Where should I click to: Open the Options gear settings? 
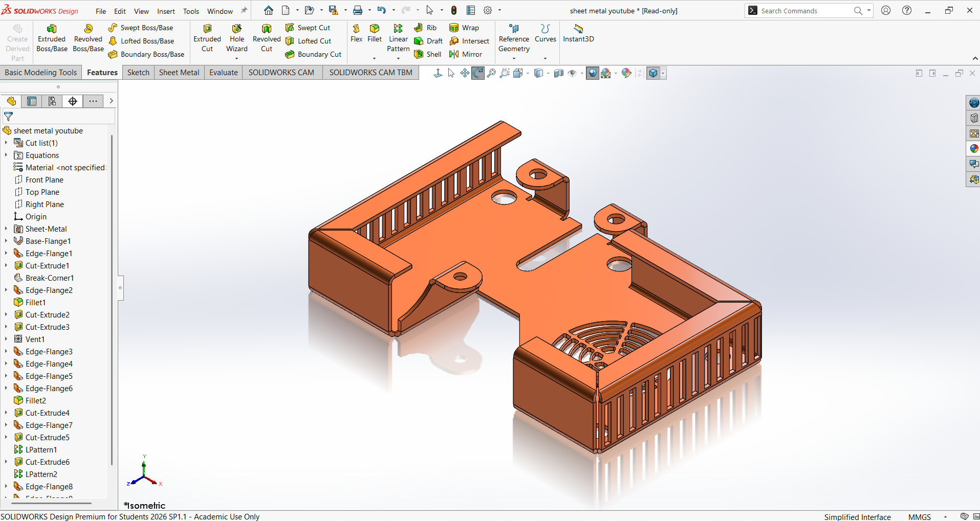[x=488, y=10]
